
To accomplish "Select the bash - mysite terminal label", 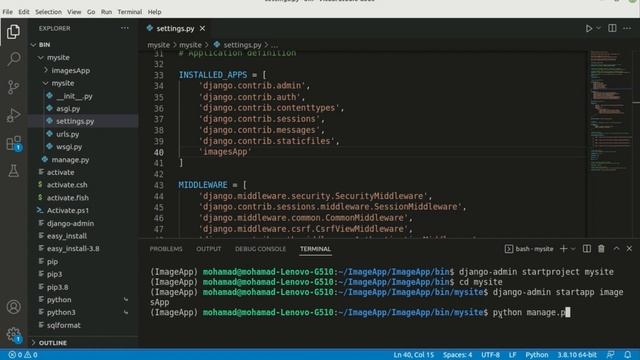I will [x=529, y=249].
